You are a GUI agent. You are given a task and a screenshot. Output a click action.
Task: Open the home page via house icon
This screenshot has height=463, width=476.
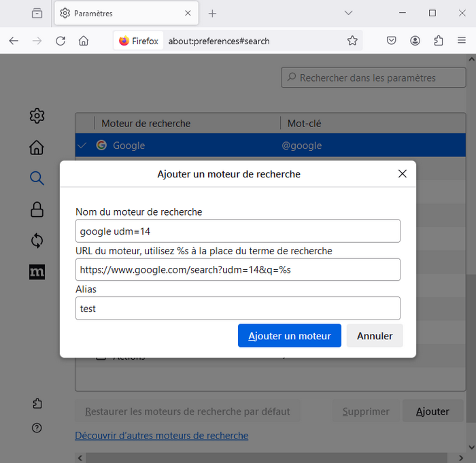(84, 41)
